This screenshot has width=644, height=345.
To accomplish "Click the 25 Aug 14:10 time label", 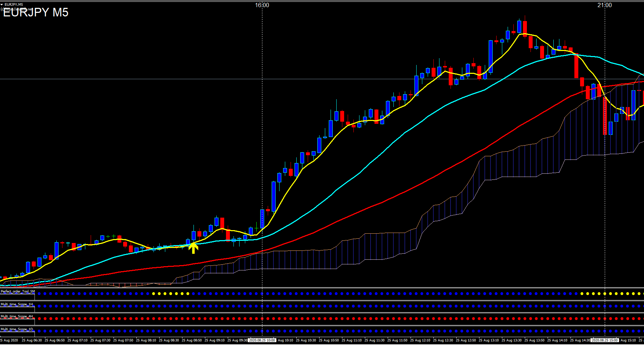I will pyautogui.click(x=557, y=340).
